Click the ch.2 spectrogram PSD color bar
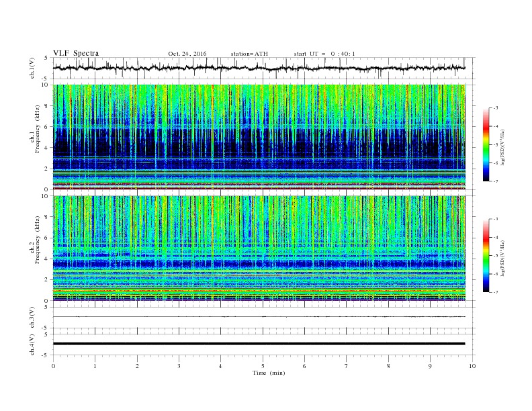Viewport: 532px width, 411px height. (486, 255)
